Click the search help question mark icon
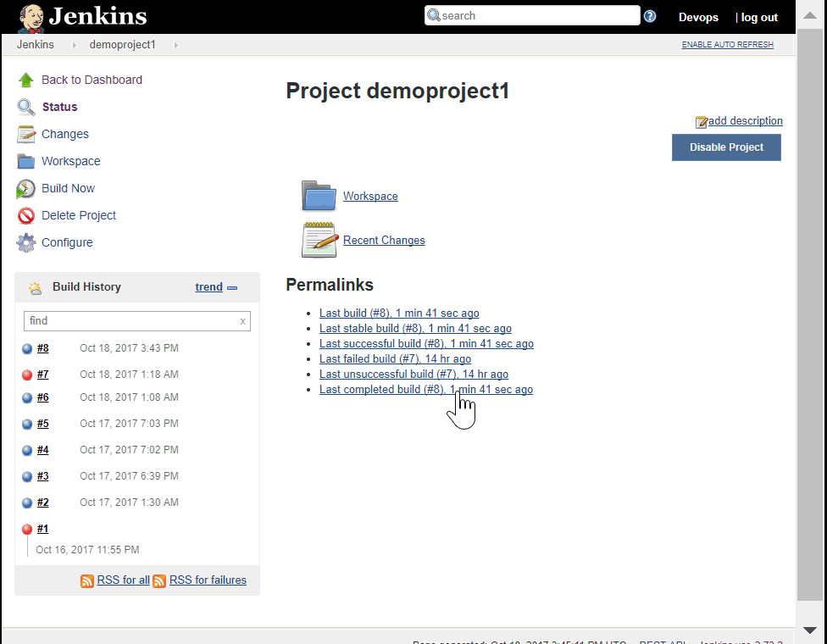Image resolution: width=827 pixels, height=644 pixels. click(x=650, y=16)
